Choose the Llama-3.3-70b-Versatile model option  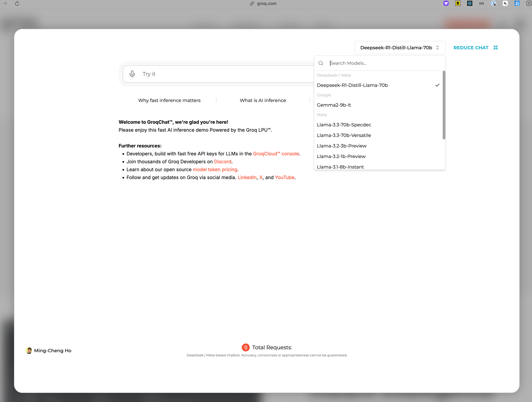click(x=344, y=135)
